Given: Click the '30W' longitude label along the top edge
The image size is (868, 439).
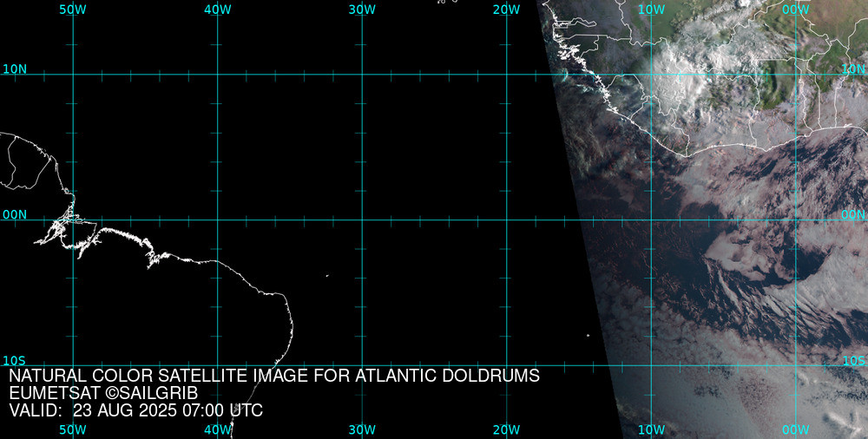Looking at the screenshot, I should click(363, 10).
